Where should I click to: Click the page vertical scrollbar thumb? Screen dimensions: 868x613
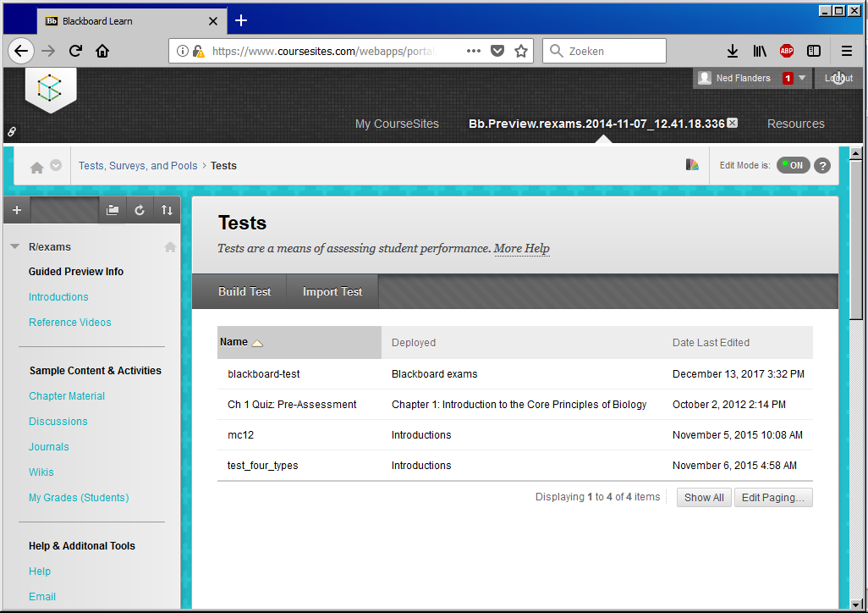[856, 240]
